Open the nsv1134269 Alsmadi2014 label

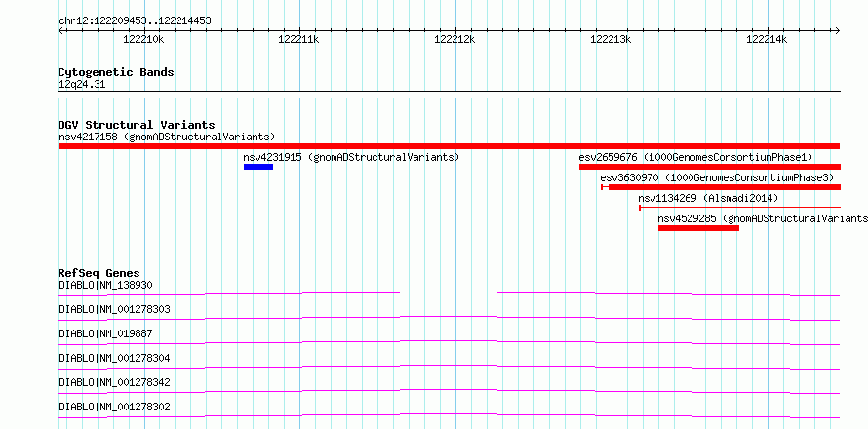pyautogui.click(x=708, y=198)
